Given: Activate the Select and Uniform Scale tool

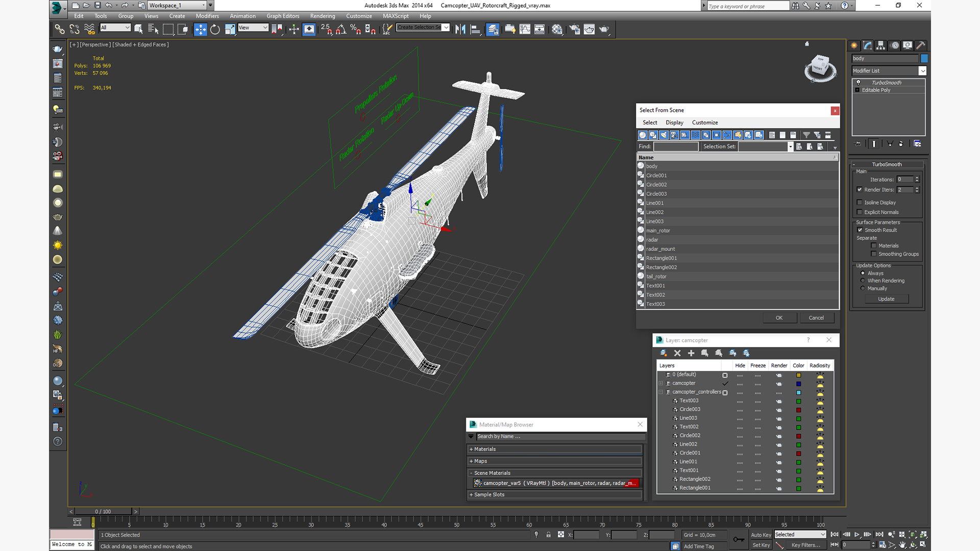Looking at the screenshot, I should click(230, 29).
